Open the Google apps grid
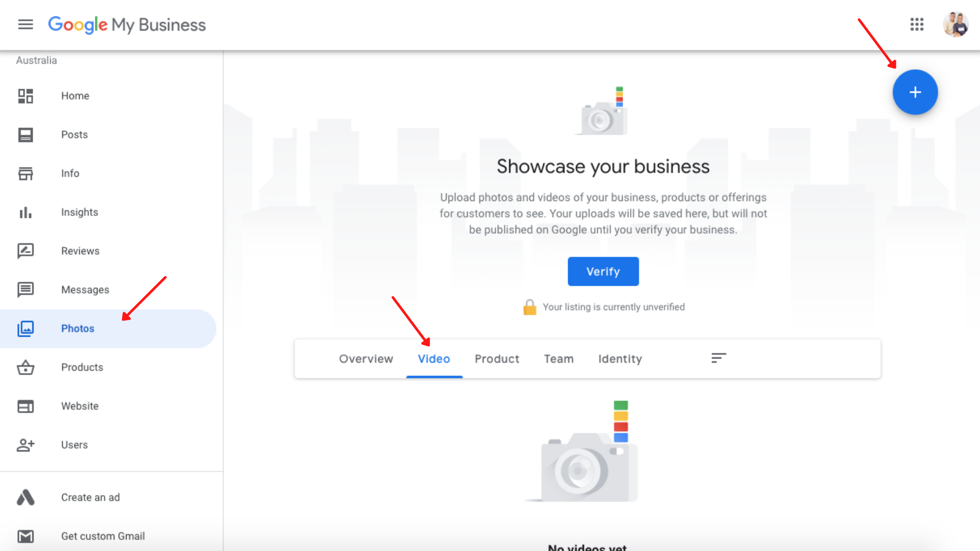 pos(917,24)
